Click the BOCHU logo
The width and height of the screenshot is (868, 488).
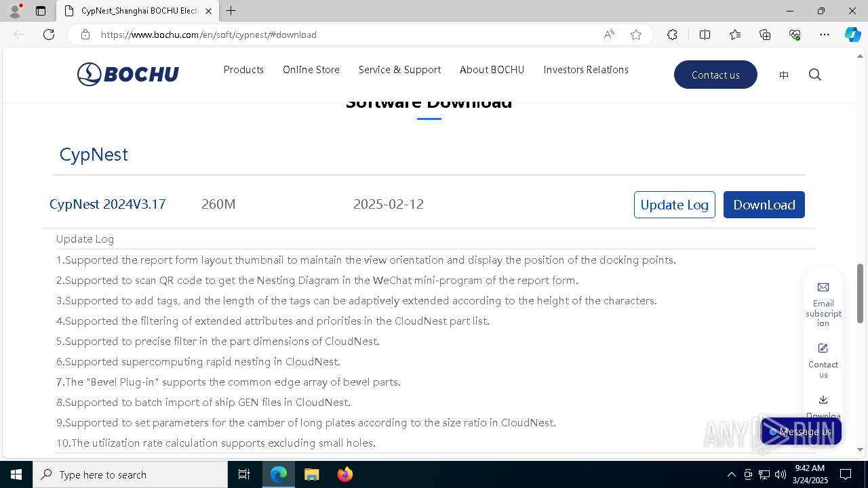[128, 74]
